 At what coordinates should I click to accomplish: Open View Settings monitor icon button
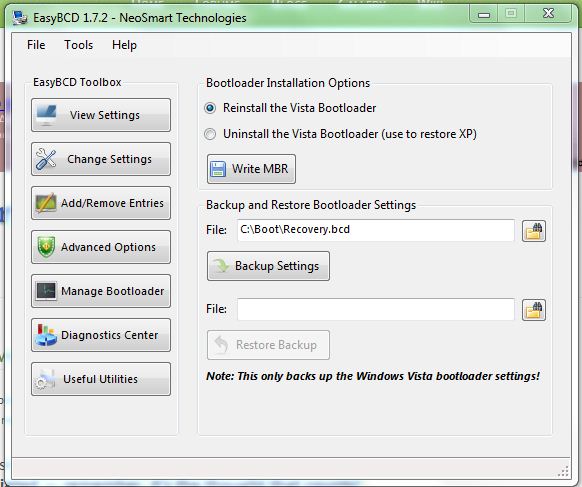[46, 115]
